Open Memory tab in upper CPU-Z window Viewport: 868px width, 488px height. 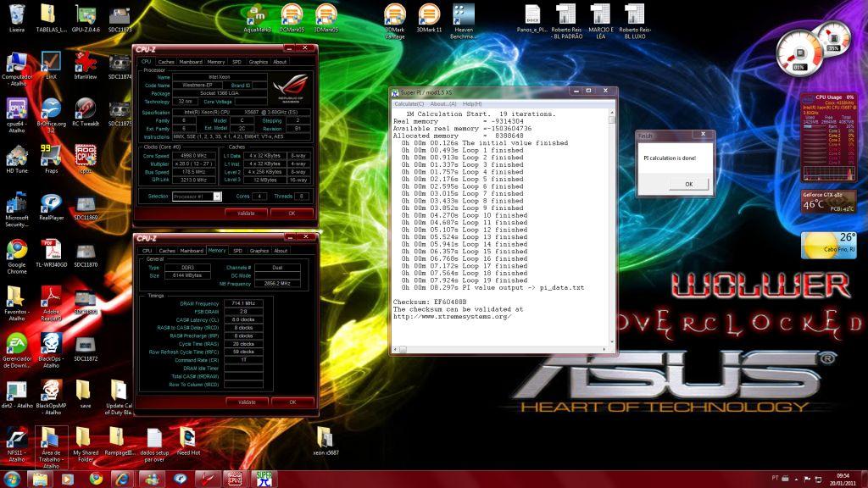coord(216,62)
